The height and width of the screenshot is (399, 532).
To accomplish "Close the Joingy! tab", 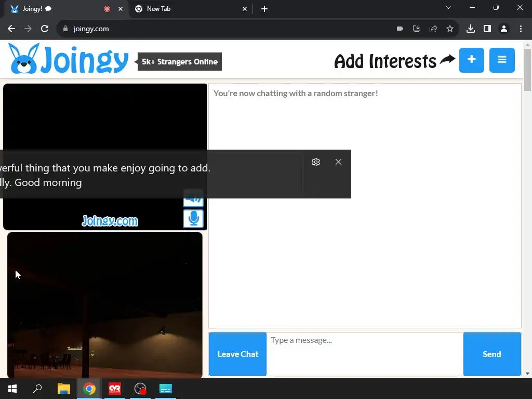I will point(121,9).
